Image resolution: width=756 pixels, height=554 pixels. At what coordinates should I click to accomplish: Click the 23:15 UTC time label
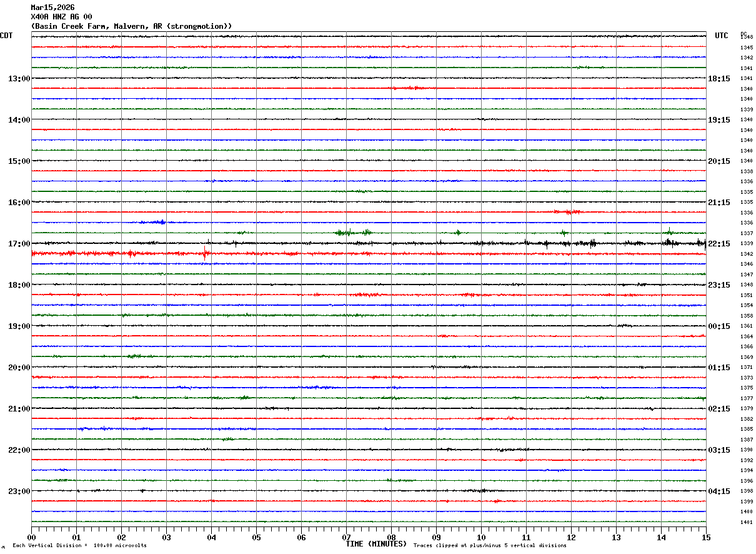point(719,285)
